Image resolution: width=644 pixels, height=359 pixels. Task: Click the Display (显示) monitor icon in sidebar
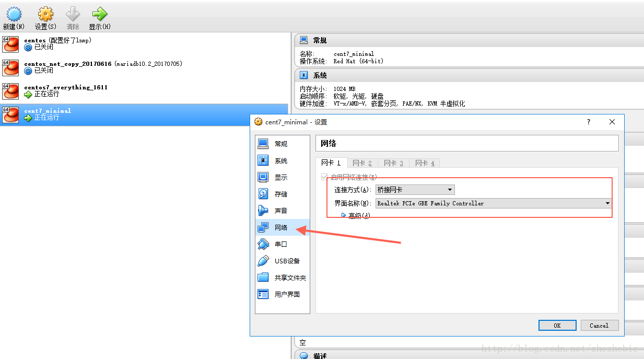coord(263,177)
